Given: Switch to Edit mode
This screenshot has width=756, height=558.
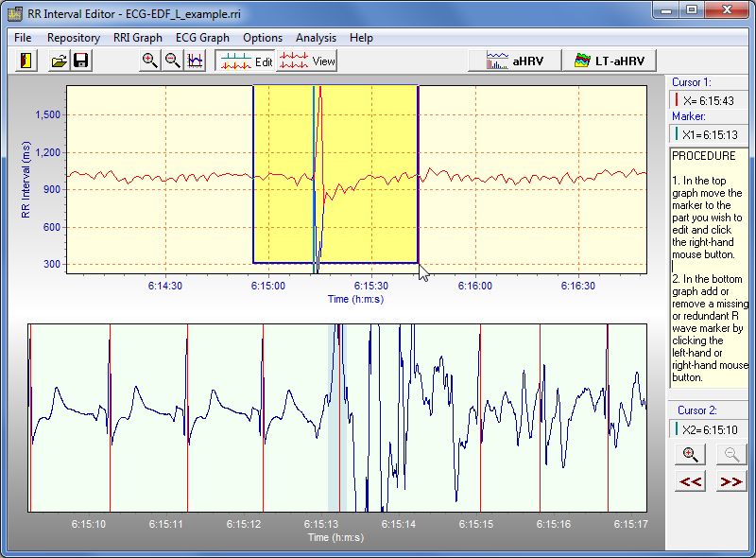Looking at the screenshot, I should (x=244, y=61).
